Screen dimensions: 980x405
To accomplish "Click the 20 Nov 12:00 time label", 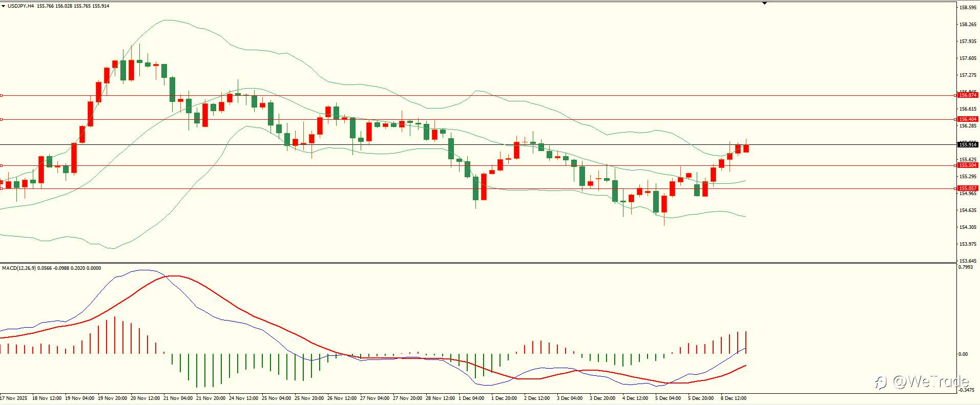I will (145, 398).
